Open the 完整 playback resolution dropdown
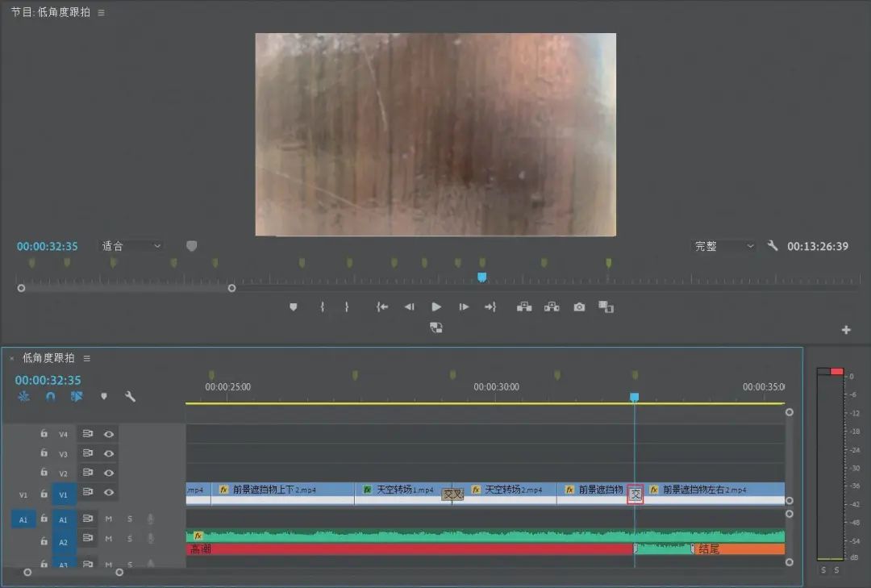The height and width of the screenshot is (588, 871). click(x=724, y=246)
